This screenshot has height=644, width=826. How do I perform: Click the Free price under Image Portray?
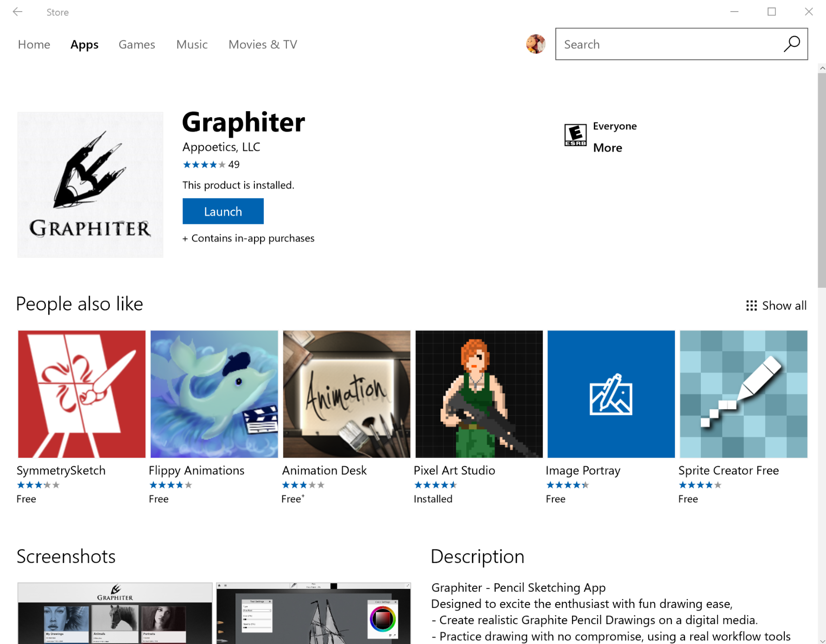click(555, 499)
